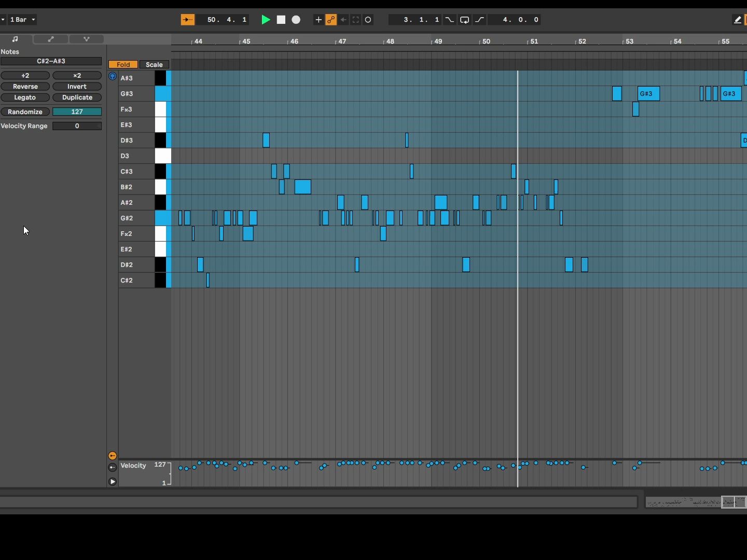
Task: Expand lanes with the triangle button
Action: (x=113, y=482)
